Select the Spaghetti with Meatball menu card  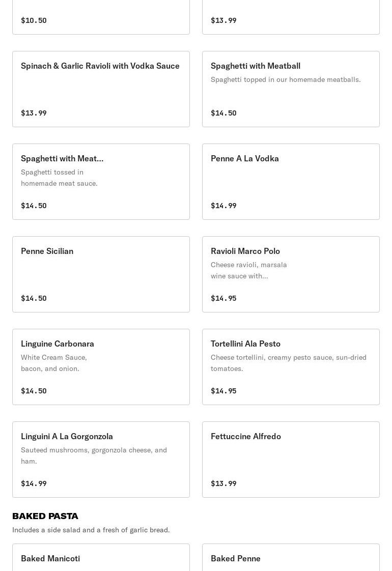pyautogui.click(x=291, y=89)
